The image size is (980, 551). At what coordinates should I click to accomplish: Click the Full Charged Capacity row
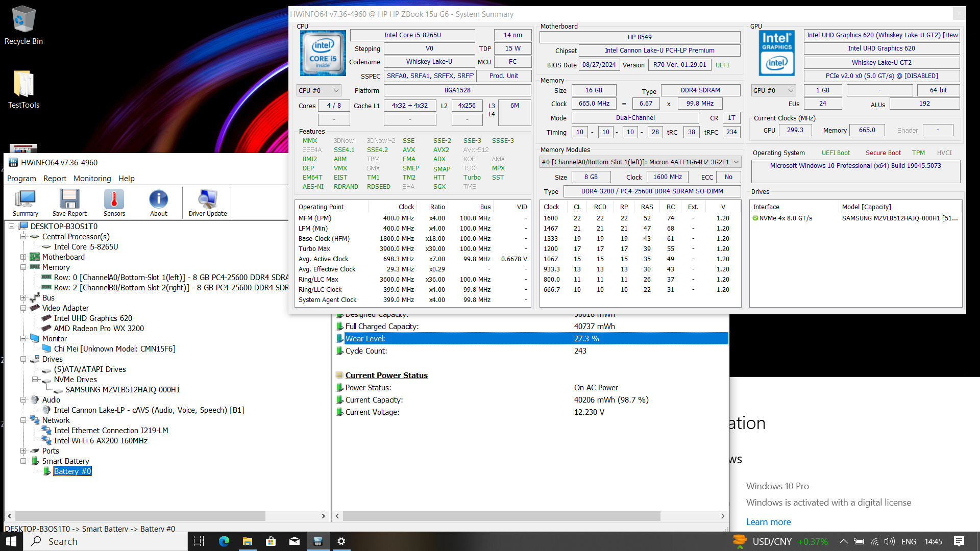531,327
